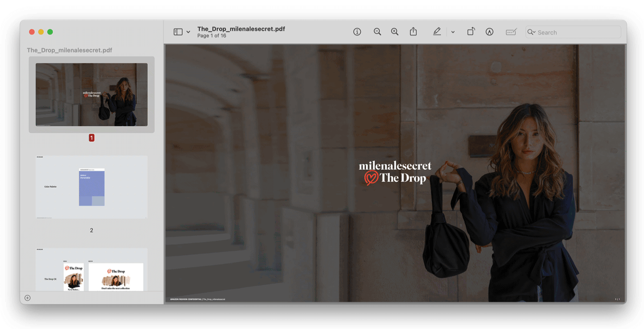644x329 pixels.
Task: Select page 3 The Drop thumbnail
Action: [91, 269]
